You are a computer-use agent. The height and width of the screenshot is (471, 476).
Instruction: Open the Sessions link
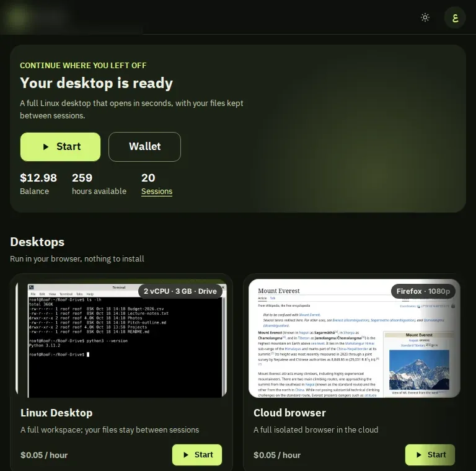157,191
